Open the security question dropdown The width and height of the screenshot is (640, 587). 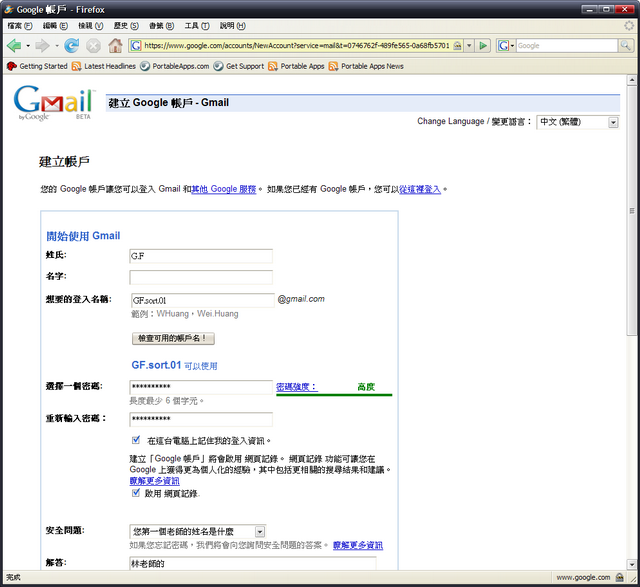click(198, 531)
